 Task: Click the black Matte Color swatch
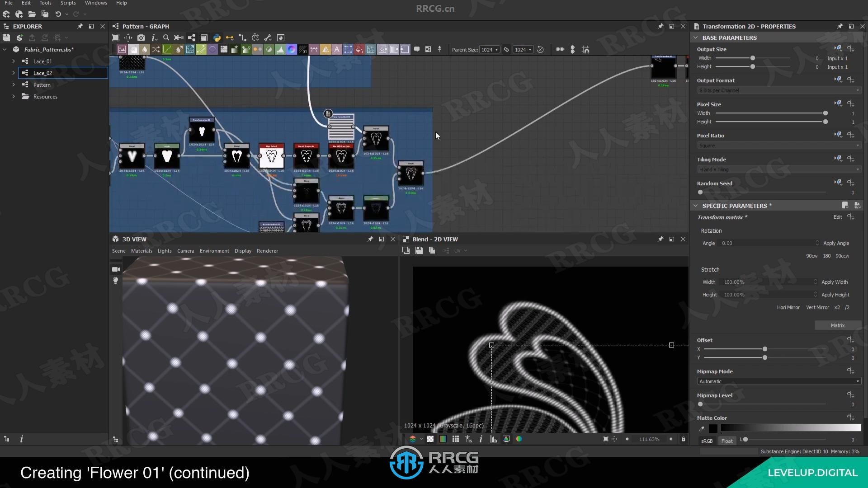(x=713, y=429)
